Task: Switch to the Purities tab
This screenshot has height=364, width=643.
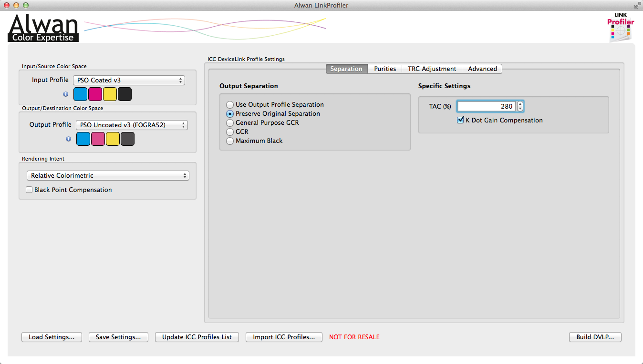Action: tap(385, 69)
